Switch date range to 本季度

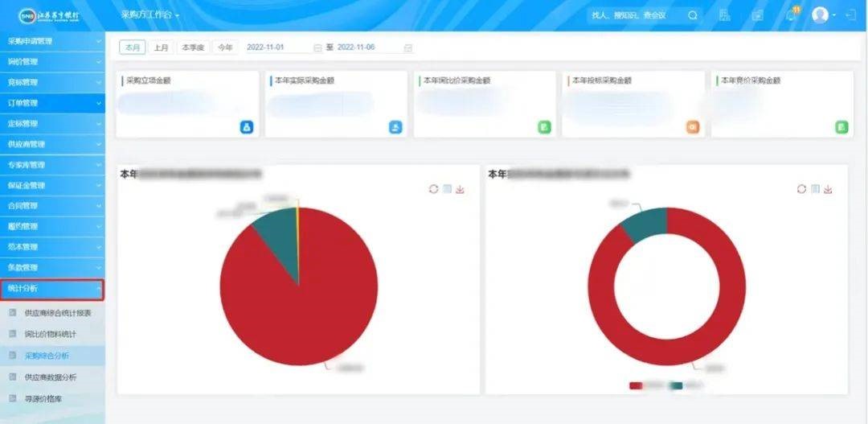click(193, 47)
